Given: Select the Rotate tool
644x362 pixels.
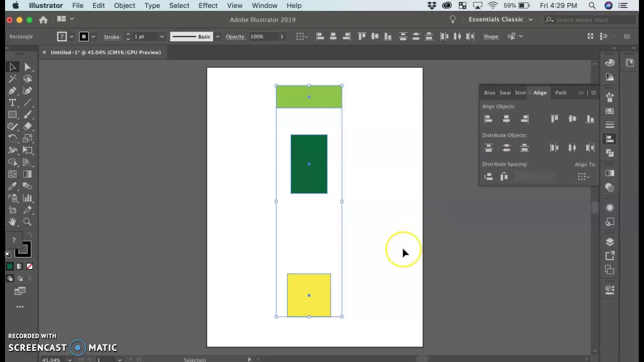Looking at the screenshot, I should point(13,138).
